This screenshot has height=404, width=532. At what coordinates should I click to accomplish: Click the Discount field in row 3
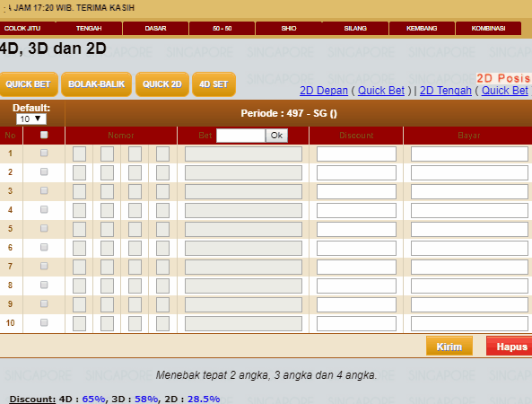coord(356,192)
